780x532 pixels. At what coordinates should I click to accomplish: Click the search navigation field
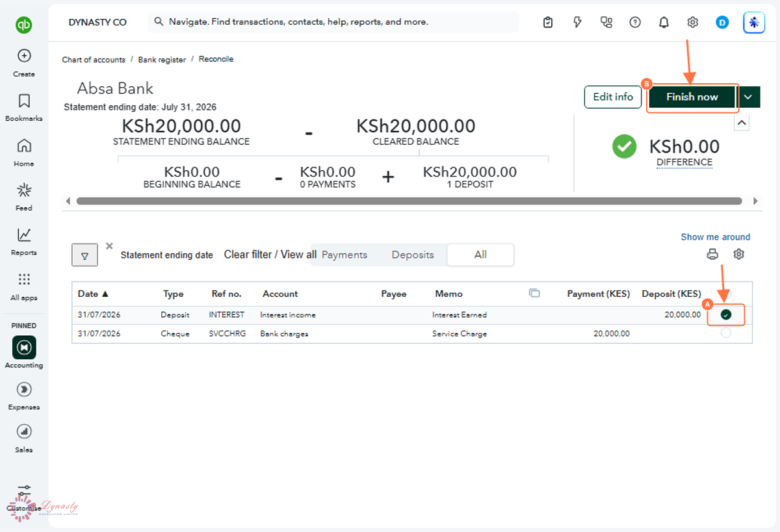(x=333, y=22)
